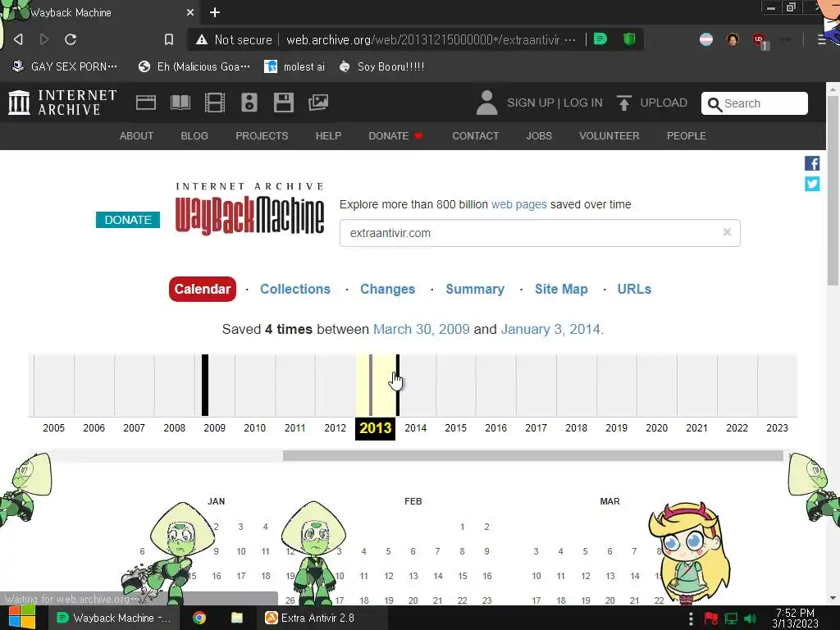Select highlighted year 2013 on timeline
This screenshot has width=840, height=630.
pyautogui.click(x=376, y=428)
